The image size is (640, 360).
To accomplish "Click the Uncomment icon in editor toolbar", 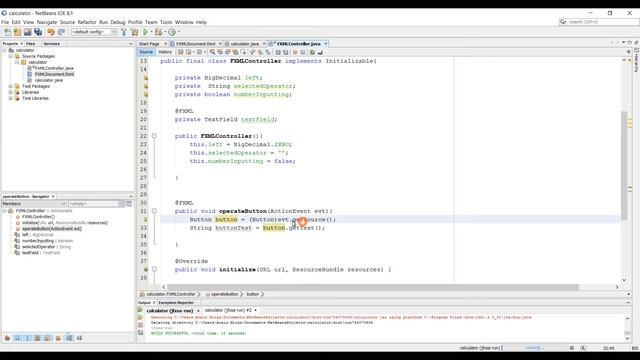I will pos(320,52).
